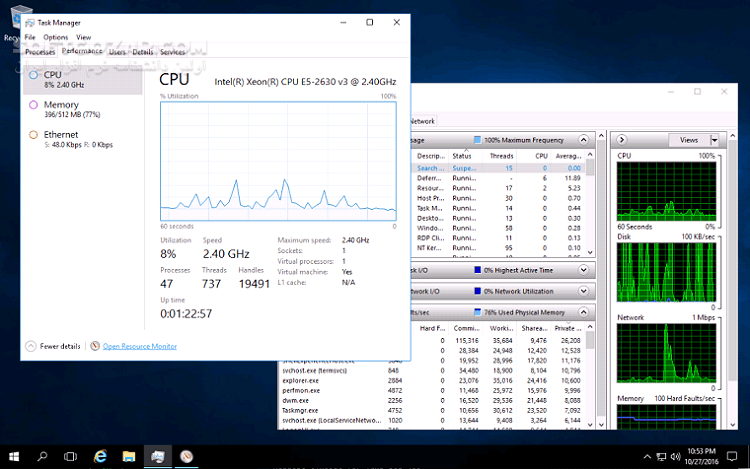Screen dimensions: 750x469
Task: Open Resource Monitor link
Action: pyautogui.click(x=140, y=346)
